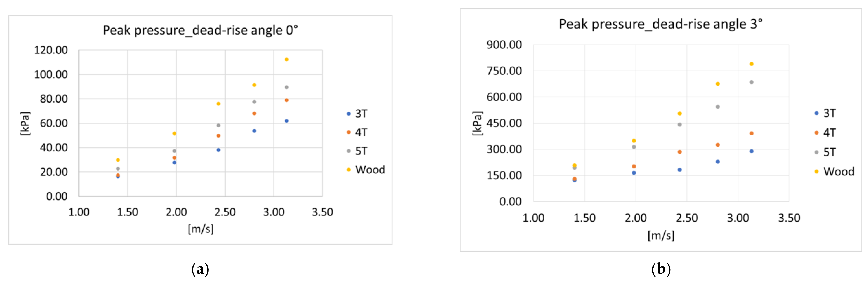This screenshot has height=284, width=868.
Task: Click the (b) caption below the right chart
Action: point(661,269)
